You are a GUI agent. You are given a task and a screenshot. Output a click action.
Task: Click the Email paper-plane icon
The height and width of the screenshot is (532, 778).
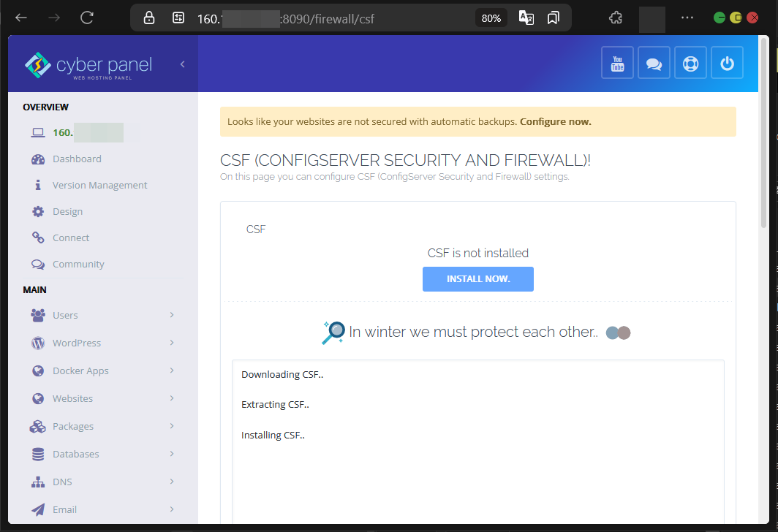pyautogui.click(x=38, y=509)
